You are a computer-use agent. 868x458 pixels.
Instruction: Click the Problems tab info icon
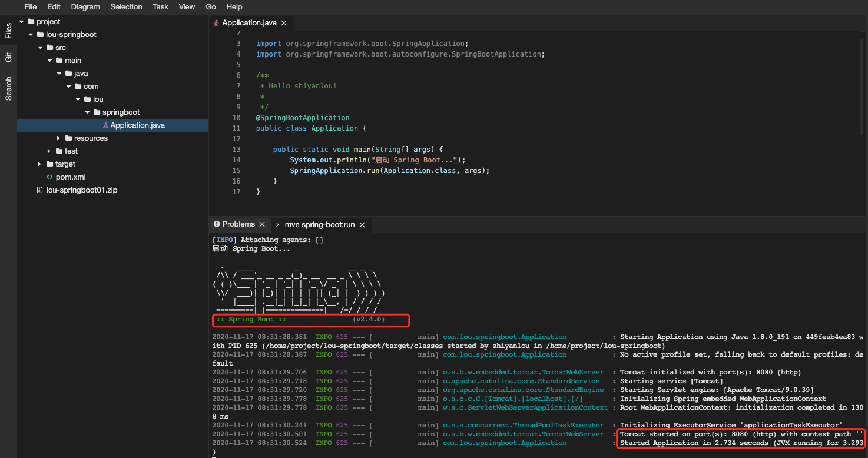click(x=217, y=224)
